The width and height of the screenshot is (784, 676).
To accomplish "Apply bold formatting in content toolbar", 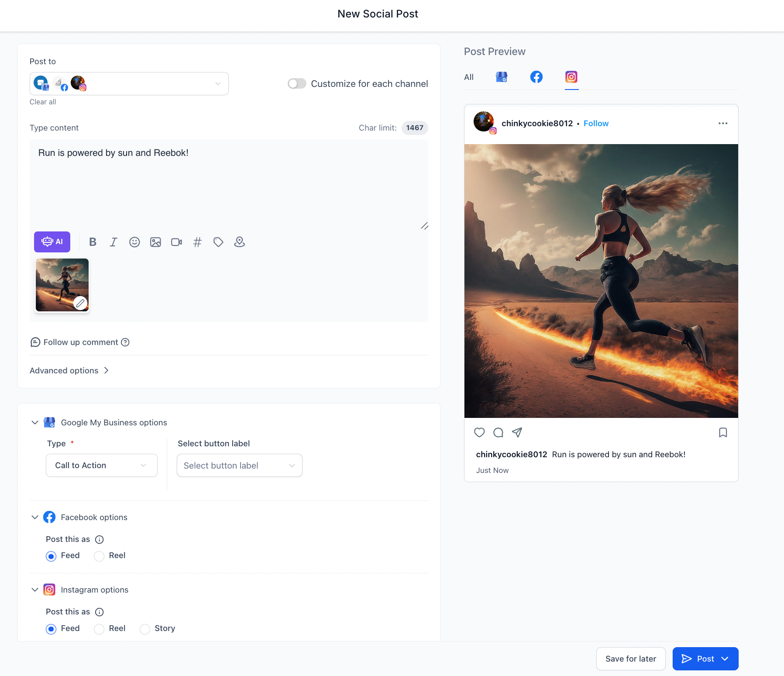I will [x=93, y=242].
